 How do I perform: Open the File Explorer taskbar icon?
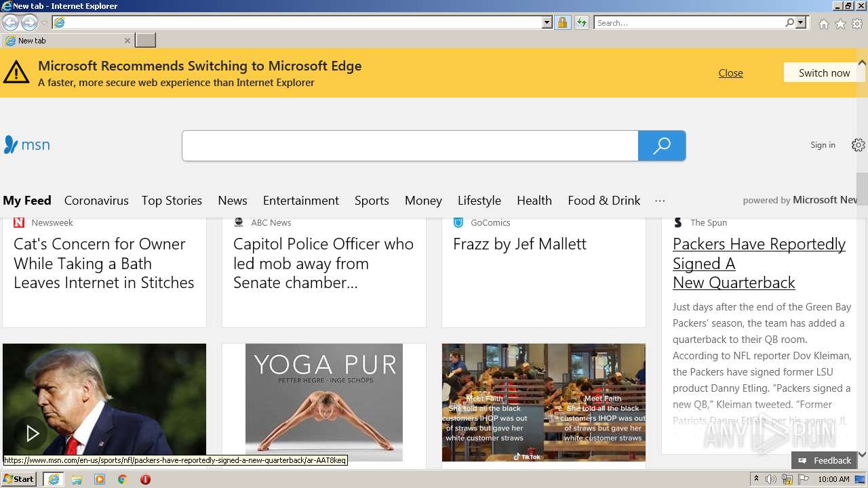(x=77, y=479)
